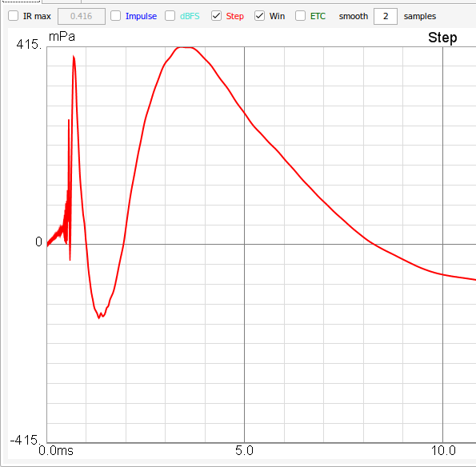
Task: Enable the dBFS checkbox
Action: point(170,16)
